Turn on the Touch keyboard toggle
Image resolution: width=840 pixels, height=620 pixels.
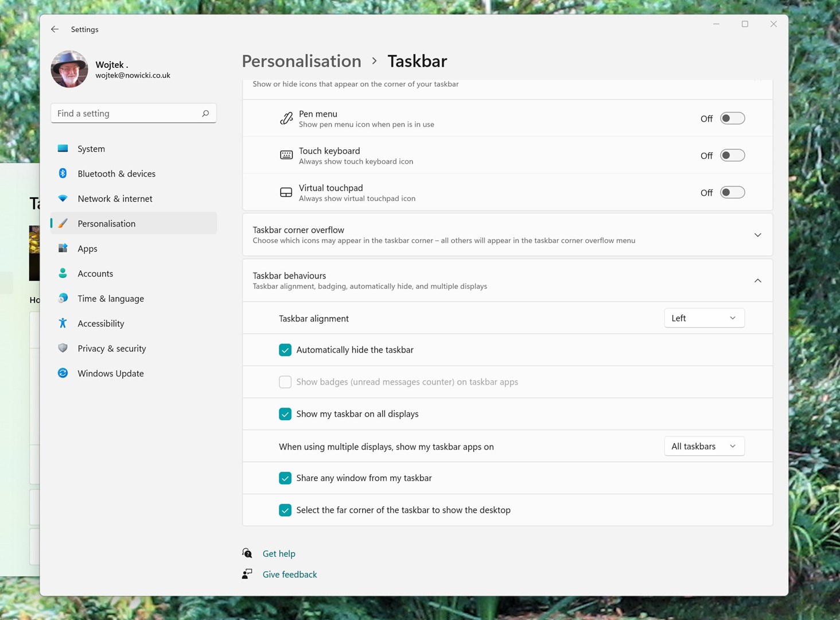coord(733,156)
